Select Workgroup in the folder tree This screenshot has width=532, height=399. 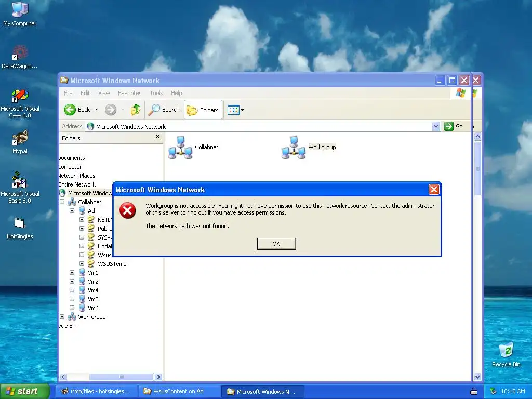(91, 316)
